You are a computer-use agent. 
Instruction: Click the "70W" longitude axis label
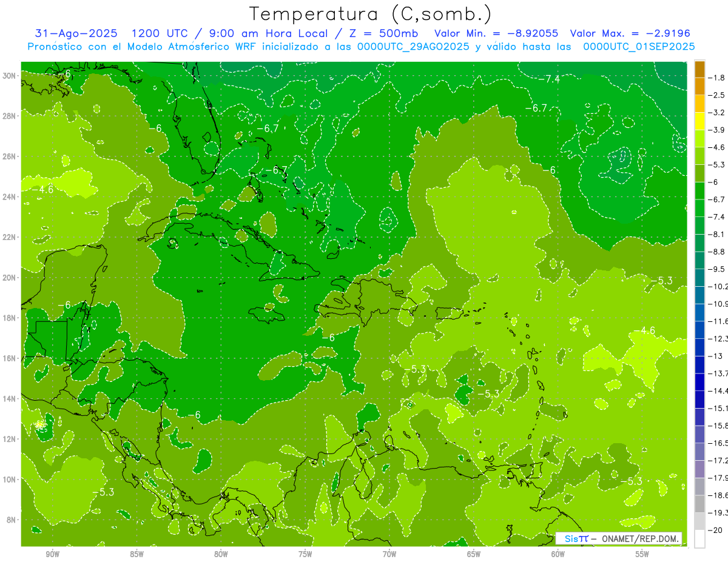pos(390,554)
